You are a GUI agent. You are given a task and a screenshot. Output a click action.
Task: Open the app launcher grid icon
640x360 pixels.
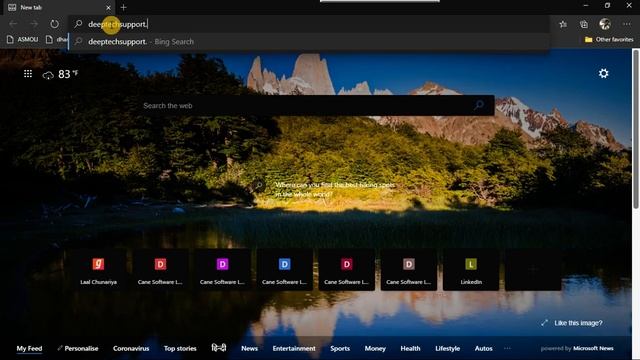coord(28,73)
